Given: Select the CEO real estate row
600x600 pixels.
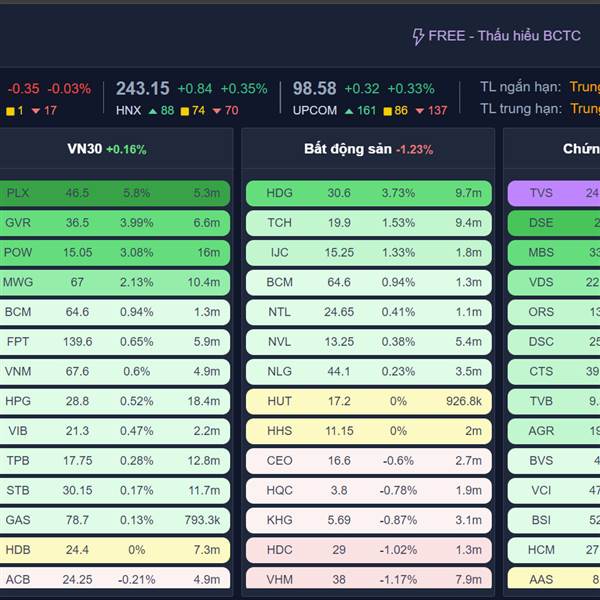Looking at the screenshot, I should pos(368,461).
